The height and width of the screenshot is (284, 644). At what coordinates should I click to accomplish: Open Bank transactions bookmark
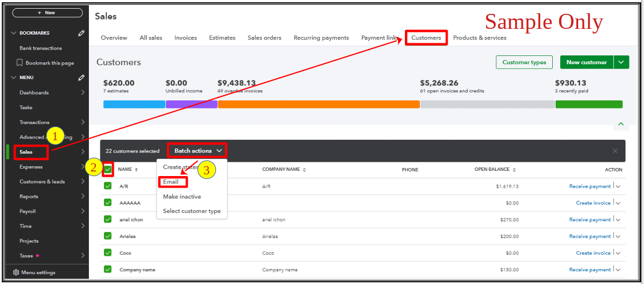40,48
